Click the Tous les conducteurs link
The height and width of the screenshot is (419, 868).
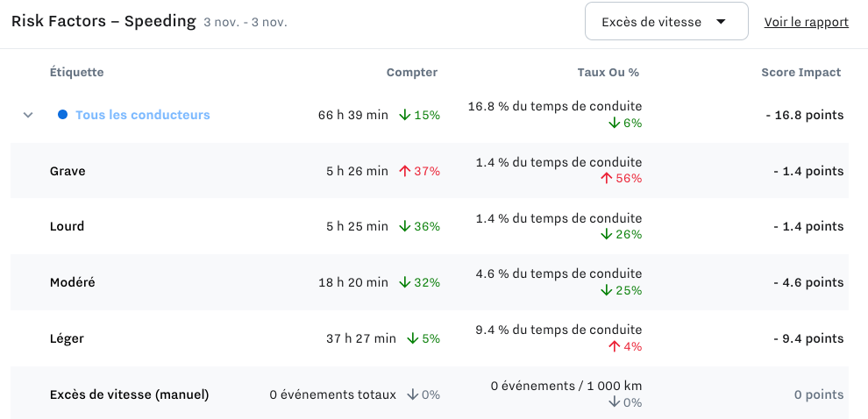click(143, 115)
